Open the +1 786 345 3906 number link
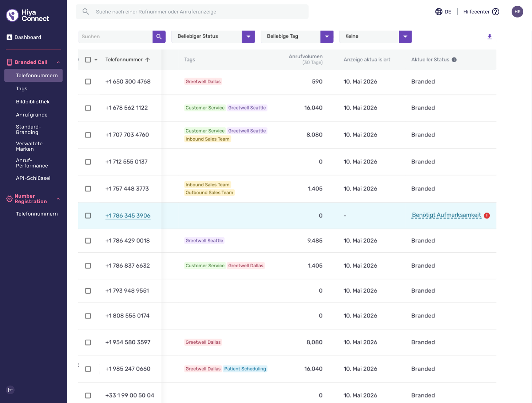The width and height of the screenshot is (532, 403). [128, 216]
